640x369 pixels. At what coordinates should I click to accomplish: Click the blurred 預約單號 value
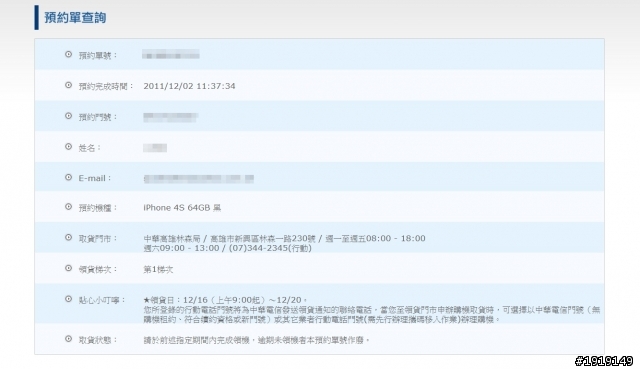171,55
